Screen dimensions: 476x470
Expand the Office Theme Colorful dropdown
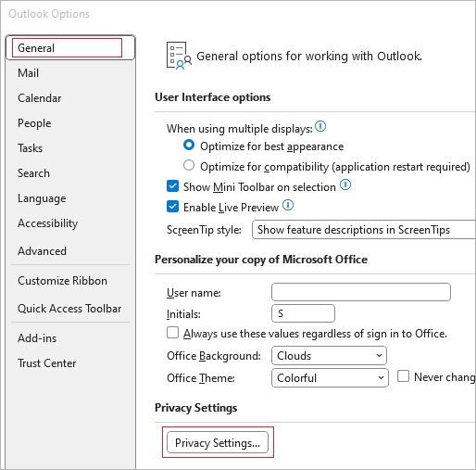point(330,377)
